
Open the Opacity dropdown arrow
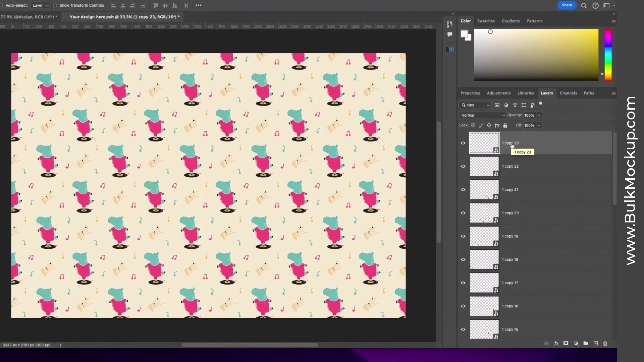pos(539,115)
